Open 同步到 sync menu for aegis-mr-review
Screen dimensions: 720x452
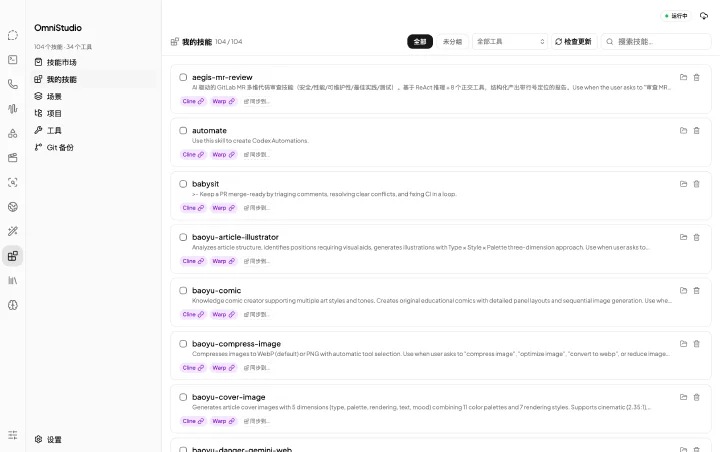click(257, 101)
